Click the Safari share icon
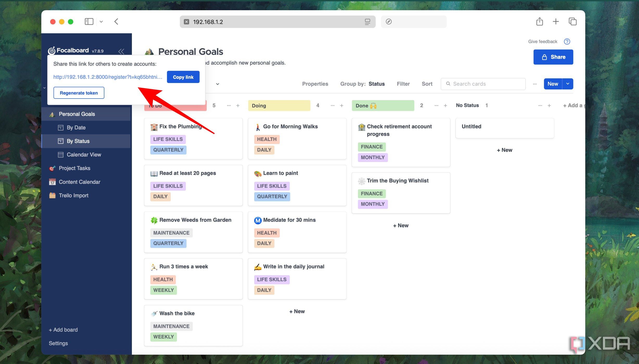The height and width of the screenshot is (364, 639). coord(540,22)
